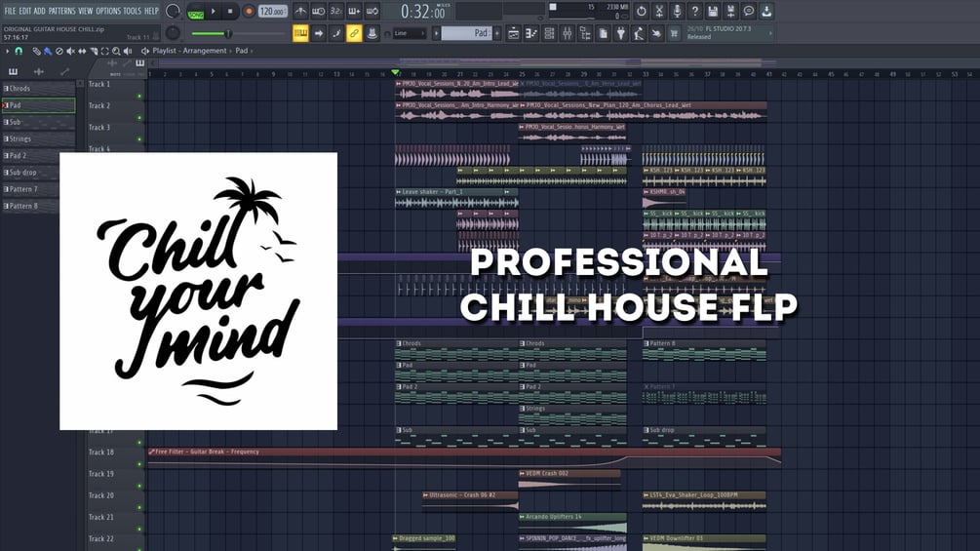Select the playlist zoom tool
Viewport: 980px width, 551px height.
[x=116, y=51]
